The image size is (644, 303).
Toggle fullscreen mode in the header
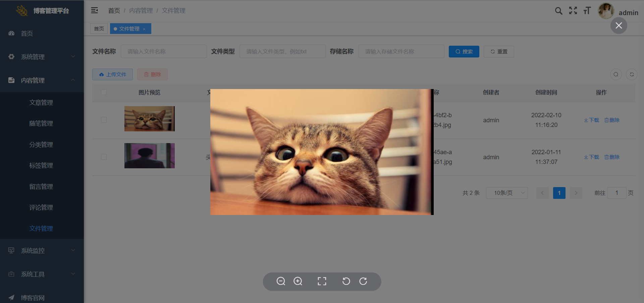point(573,11)
